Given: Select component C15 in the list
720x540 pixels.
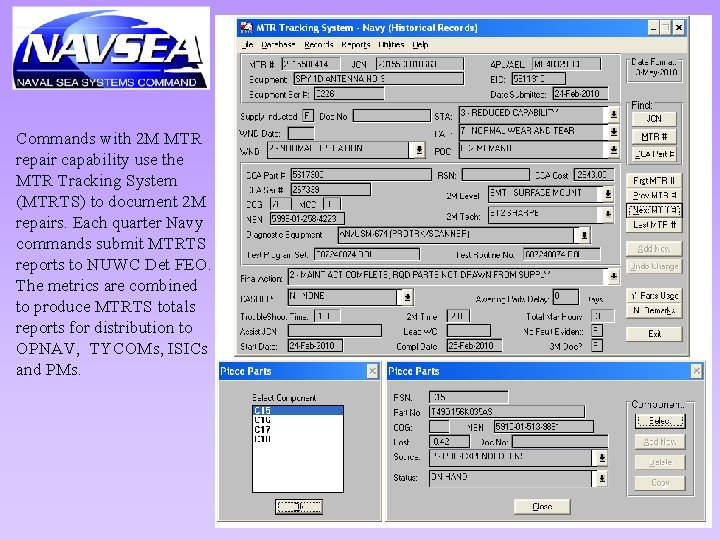Looking at the screenshot, I should pyautogui.click(x=298, y=411).
